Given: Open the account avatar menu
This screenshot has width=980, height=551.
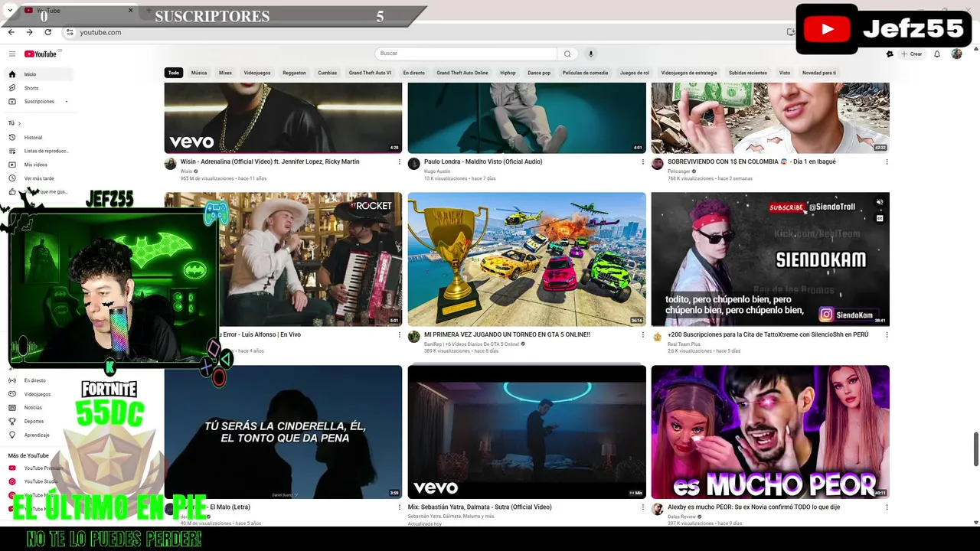Looking at the screenshot, I should (956, 54).
